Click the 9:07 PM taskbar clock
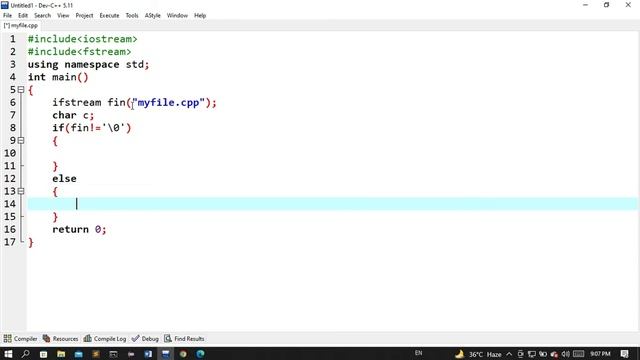This screenshot has height=360, width=640. pos(600,354)
